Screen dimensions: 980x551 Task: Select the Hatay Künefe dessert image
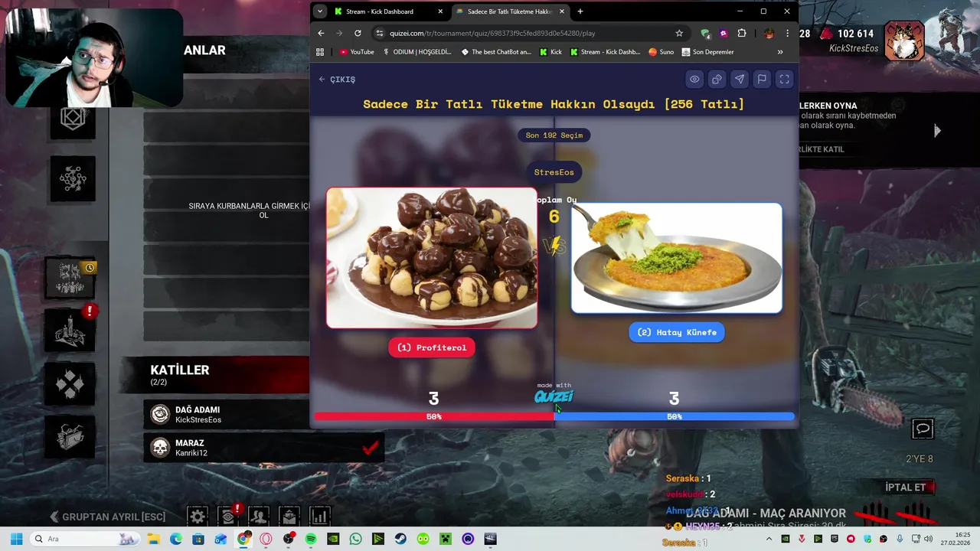pos(677,258)
